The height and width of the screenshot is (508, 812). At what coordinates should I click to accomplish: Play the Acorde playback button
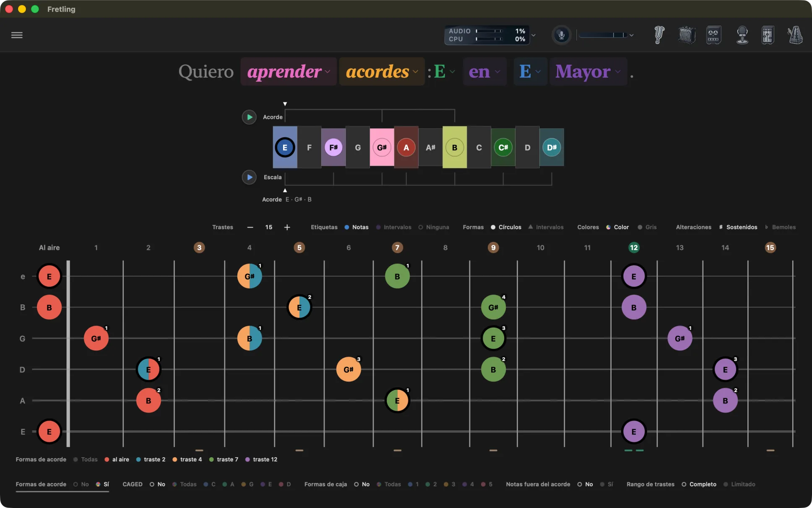coord(249,117)
